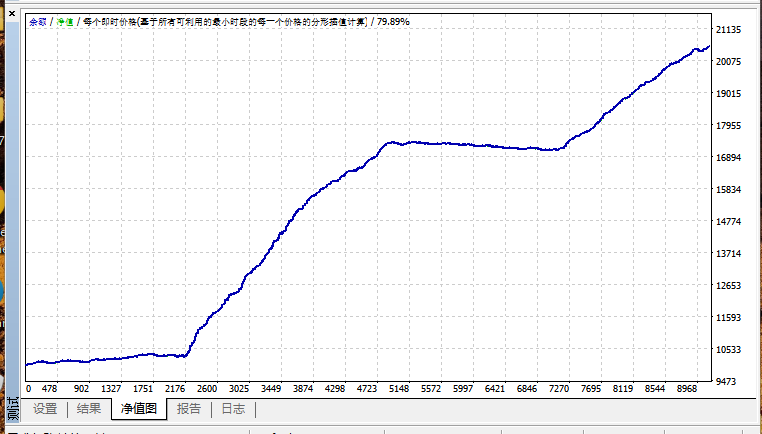Click the 6846 x-axis value
The height and width of the screenshot is (434, 762).
(527, 389)
